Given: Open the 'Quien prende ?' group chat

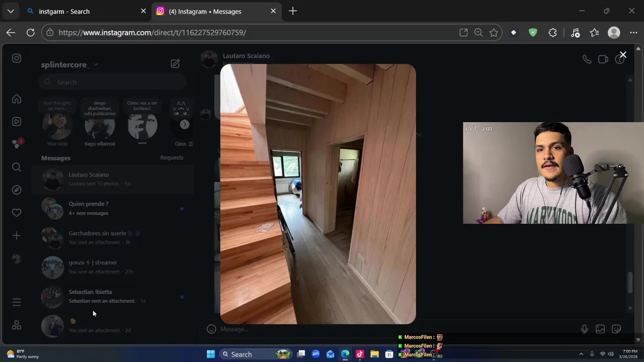Looking at the screenshot, I should click(113, 208).
